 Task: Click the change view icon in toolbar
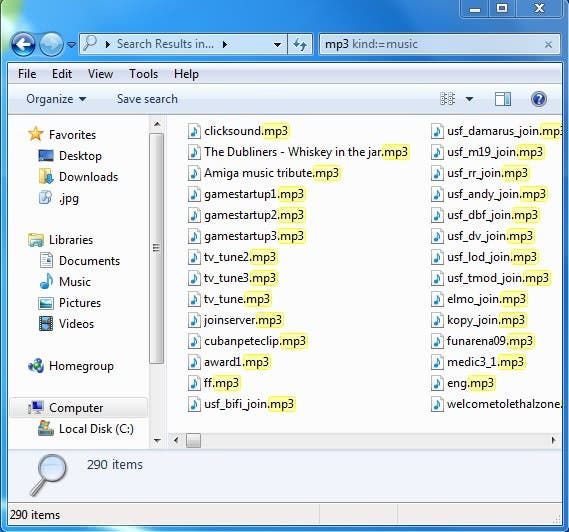click(x=447, y=99)
